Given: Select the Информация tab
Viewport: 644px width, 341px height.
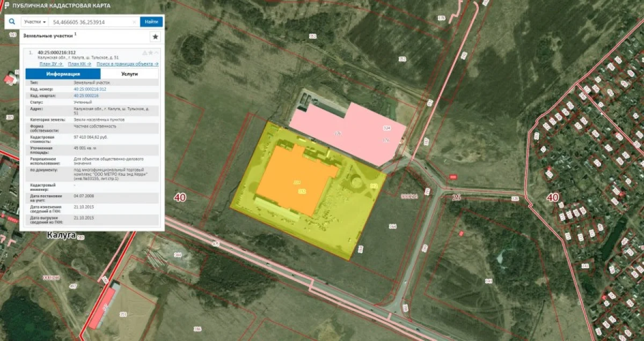Looking at the screenshot, I should pos(63,74).
